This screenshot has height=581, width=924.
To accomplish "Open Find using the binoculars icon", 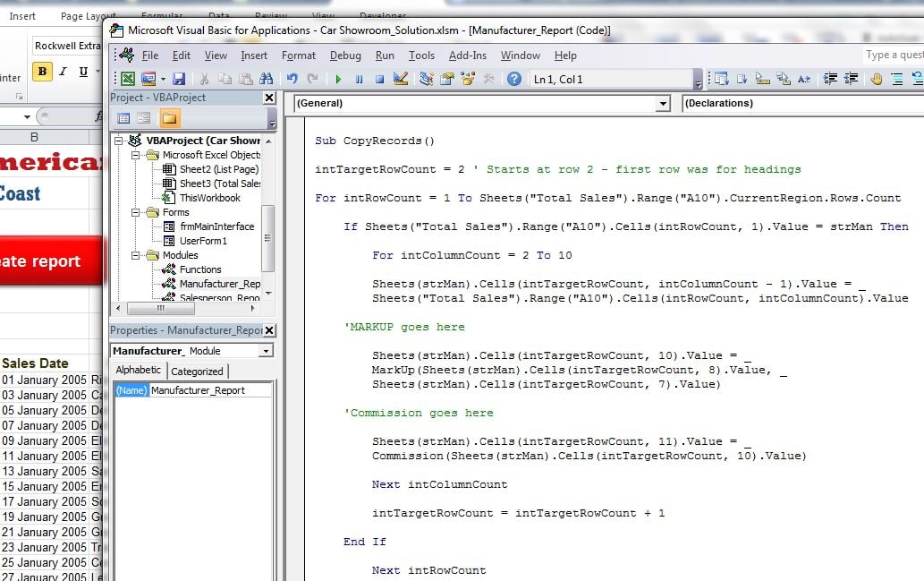I will tap(266, 78).
